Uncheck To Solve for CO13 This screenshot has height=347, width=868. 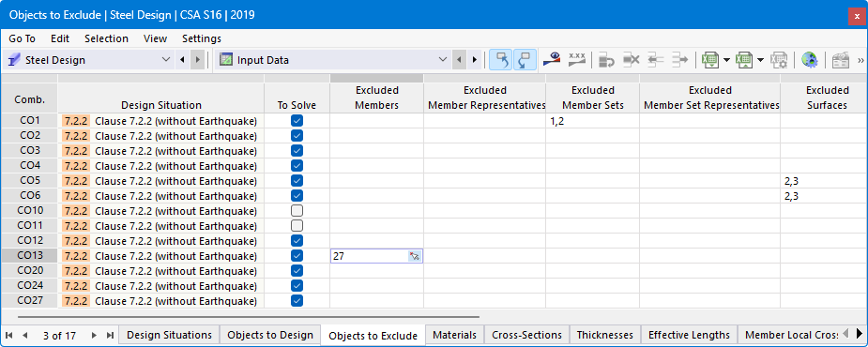297,256
